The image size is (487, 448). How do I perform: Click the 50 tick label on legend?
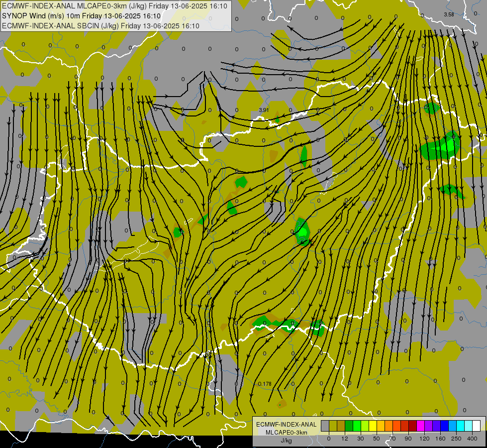point(377,439)
